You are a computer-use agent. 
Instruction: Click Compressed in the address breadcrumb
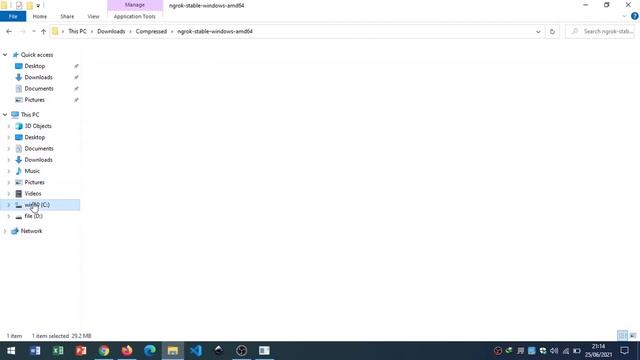click(151, 31)
